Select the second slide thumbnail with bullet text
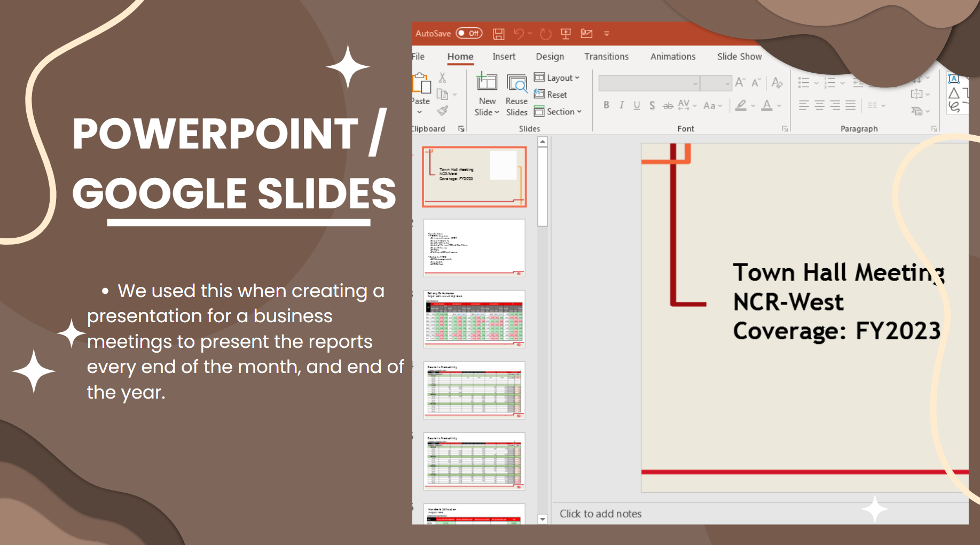Image resolution: width=980 pixels, height=545 pixels. click(x=474, y=248)
